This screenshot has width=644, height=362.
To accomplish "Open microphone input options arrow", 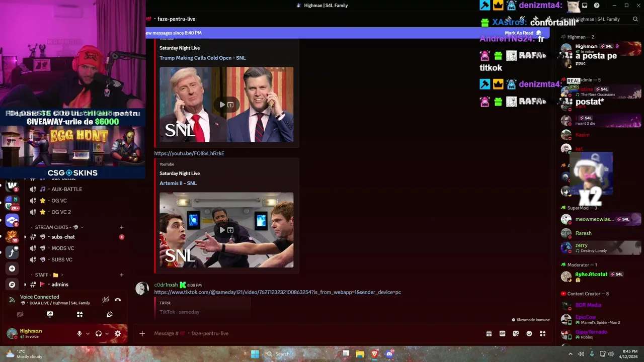I will [88, 333].
